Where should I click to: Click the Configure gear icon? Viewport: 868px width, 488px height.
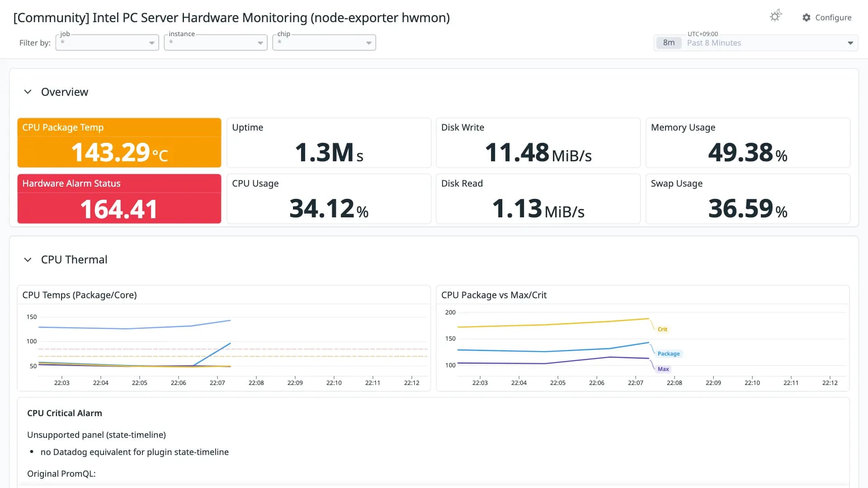pyautogui.click(x=807, y=18)
